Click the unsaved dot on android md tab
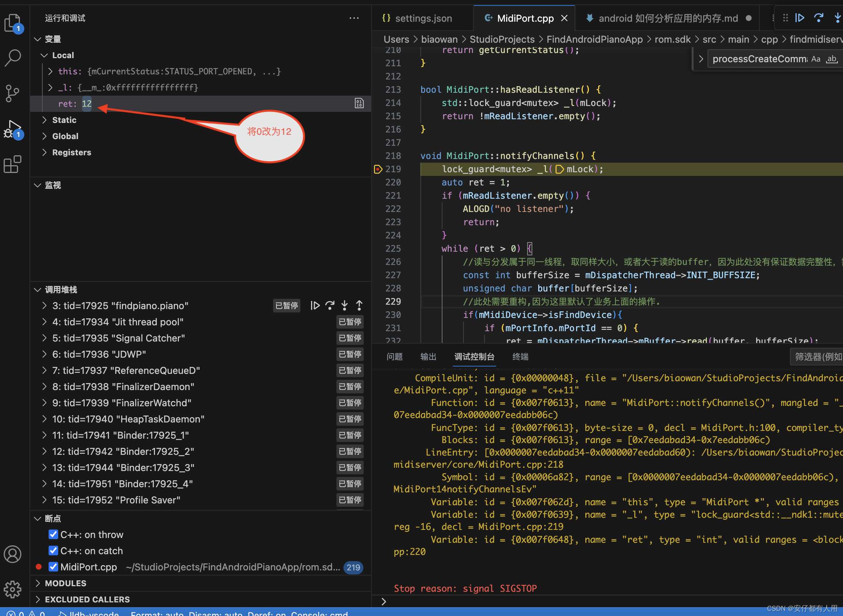The width and height of the screenshot is (843, 616). (748, 18)
